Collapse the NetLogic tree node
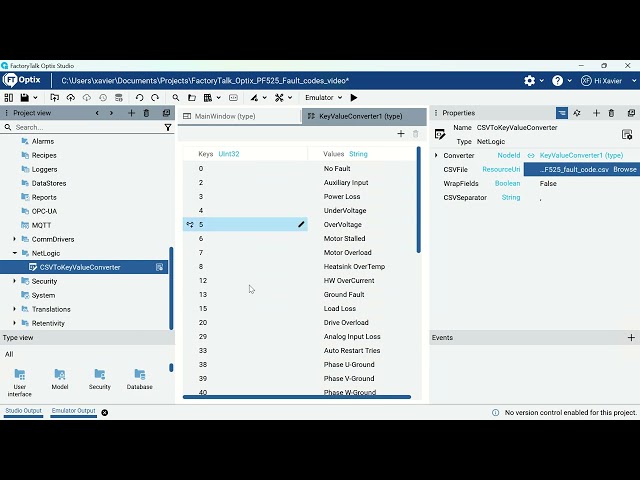 [x=15, y=253]
